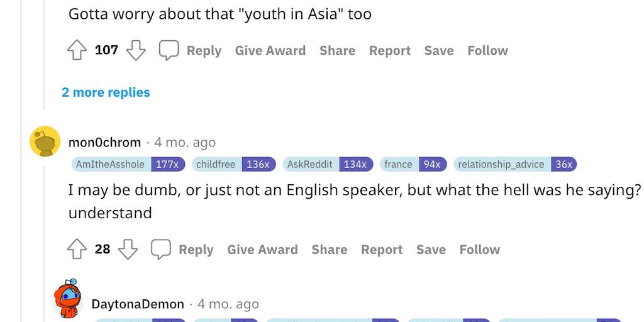
Task: Follow mon0chrom's comment
Action: click(x=480, y=249)
